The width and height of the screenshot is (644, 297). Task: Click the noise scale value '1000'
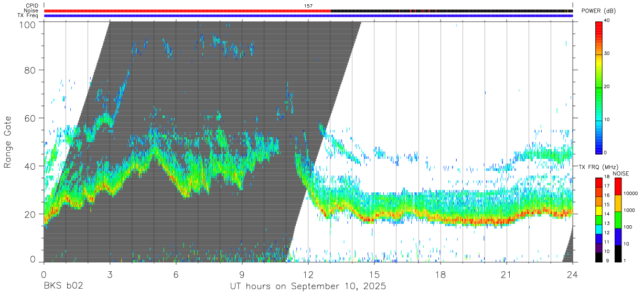pos(629,211)
